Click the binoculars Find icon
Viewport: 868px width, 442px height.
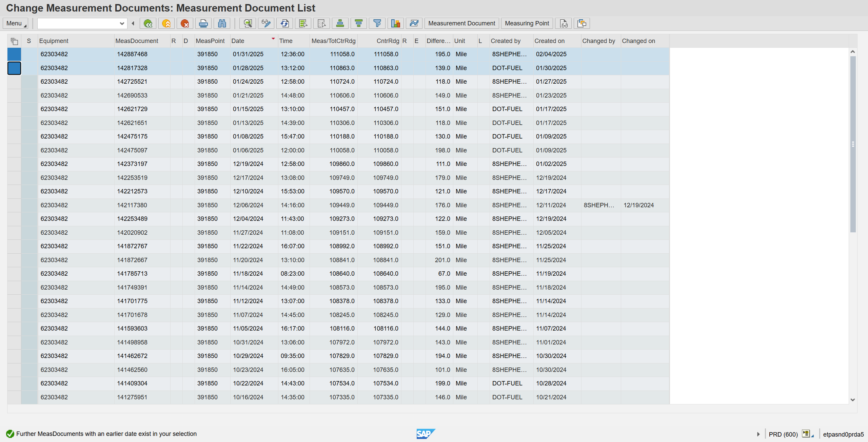[x=222, y=23]
